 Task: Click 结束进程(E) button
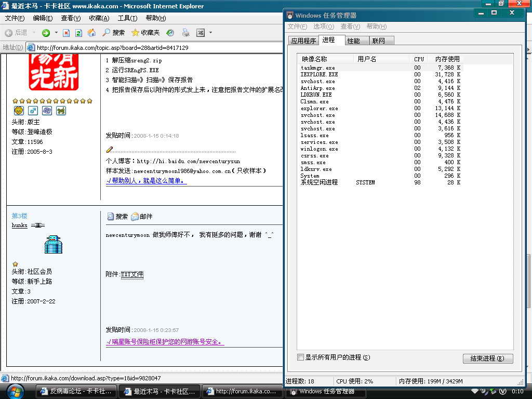[x=487, y=358]
